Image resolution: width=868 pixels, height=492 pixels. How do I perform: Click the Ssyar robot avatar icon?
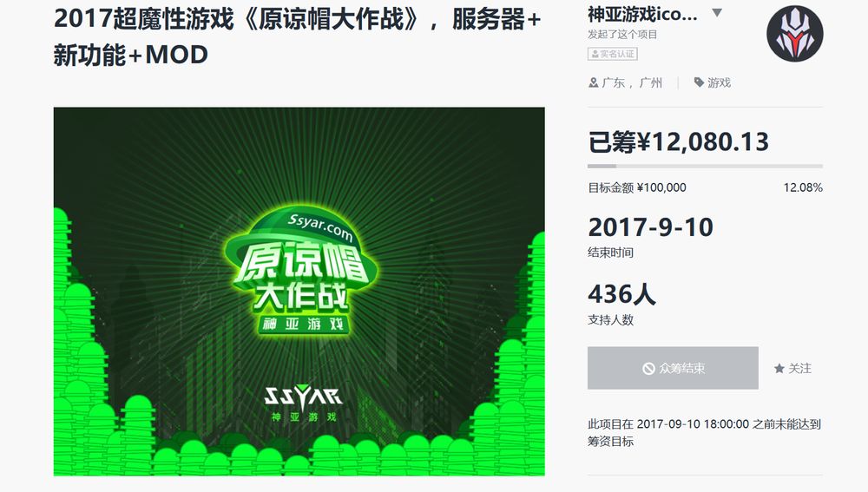[794, 34]
